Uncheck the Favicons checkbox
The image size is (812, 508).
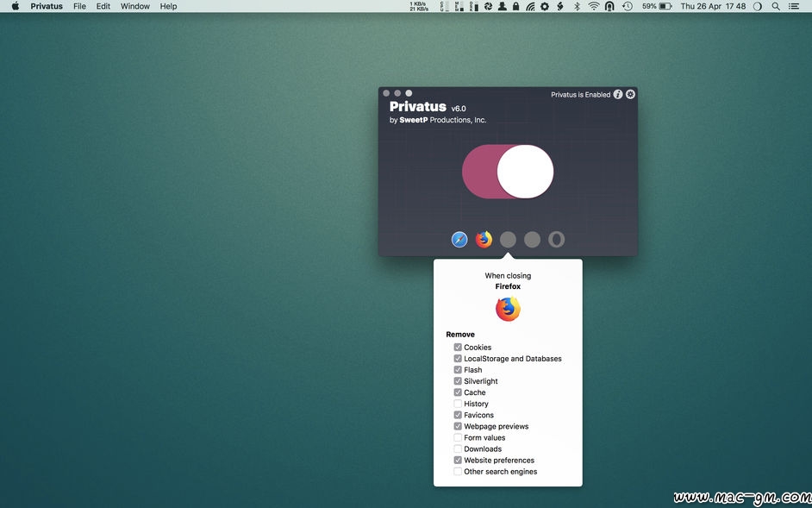458,415
